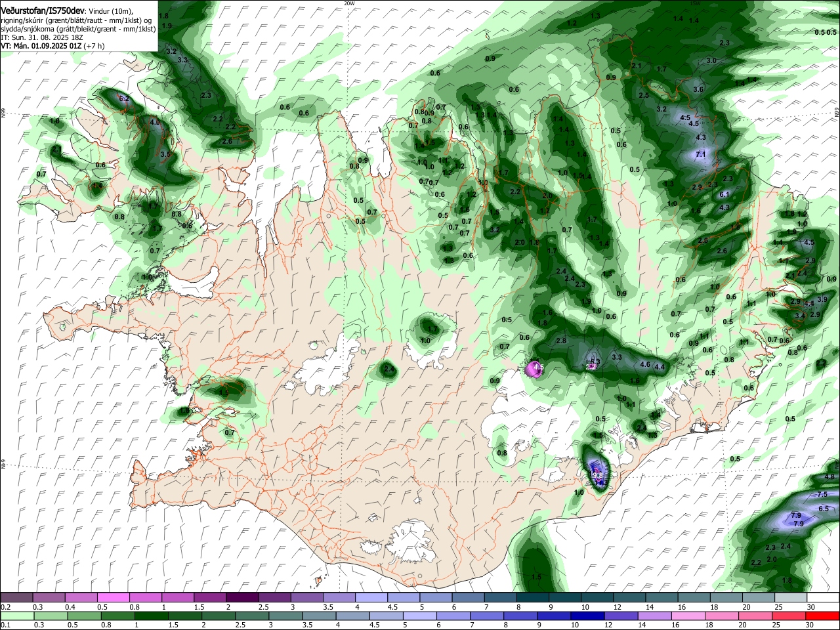Click the 15W longitude label
The image size is (840, 630).
tap(695, 3)
